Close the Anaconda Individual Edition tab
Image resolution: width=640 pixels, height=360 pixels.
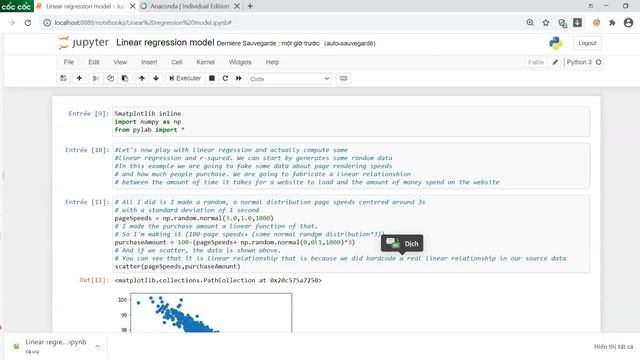pos(237,6)
